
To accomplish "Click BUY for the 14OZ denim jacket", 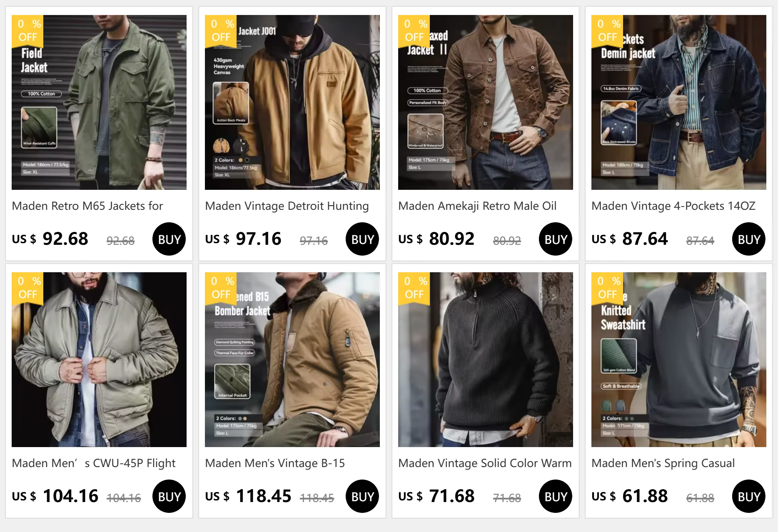I will click(749, 239).
